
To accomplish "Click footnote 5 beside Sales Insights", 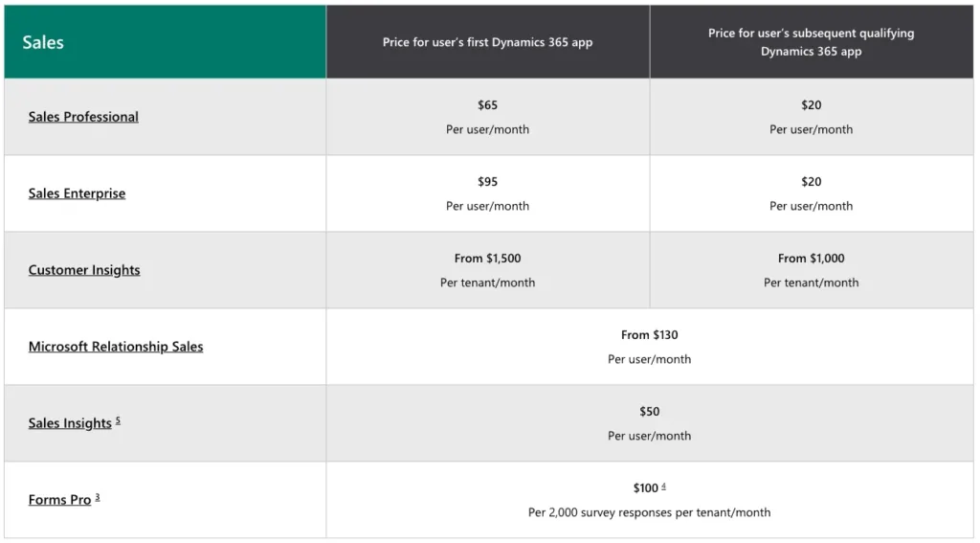I will point(118,420).
